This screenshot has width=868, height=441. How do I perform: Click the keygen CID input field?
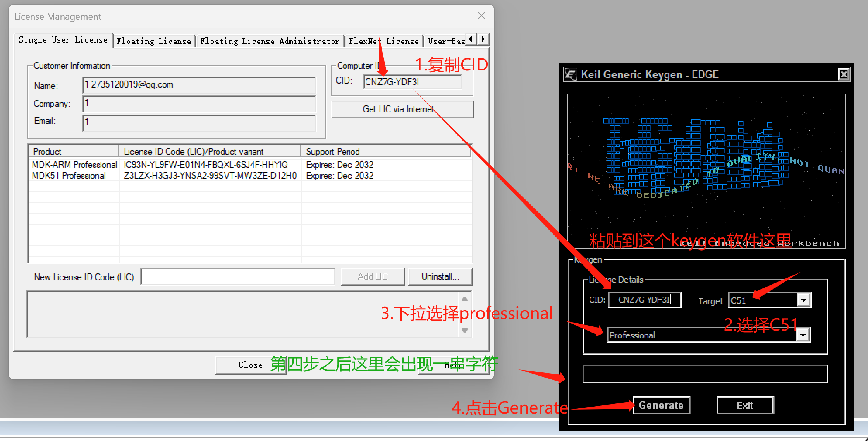[645, 300]
